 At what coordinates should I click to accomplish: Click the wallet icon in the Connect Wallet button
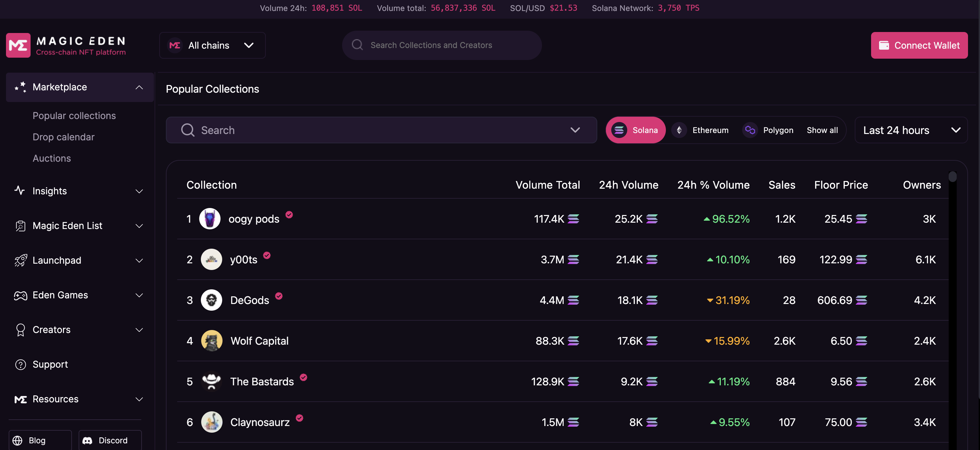884,45
